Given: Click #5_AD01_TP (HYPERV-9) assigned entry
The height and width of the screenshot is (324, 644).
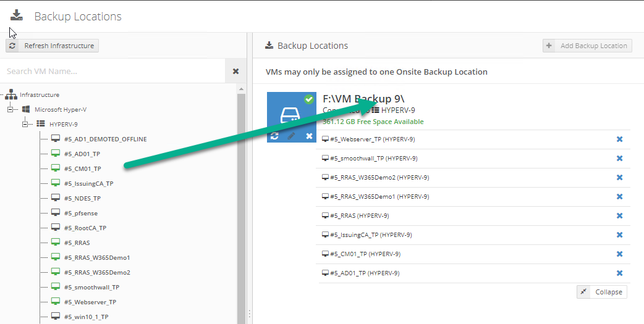Looking at the screenshot, I should [x=360, y=273].
